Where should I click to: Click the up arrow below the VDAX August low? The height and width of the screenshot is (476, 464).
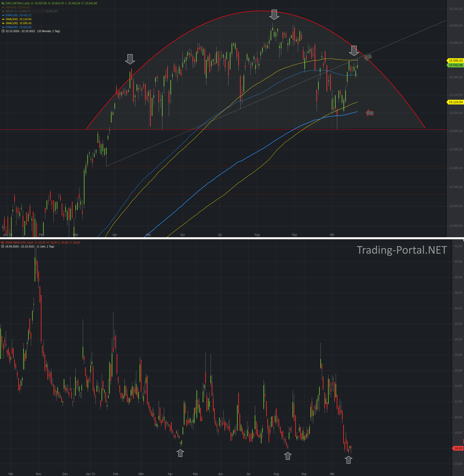tap(288, 456)
